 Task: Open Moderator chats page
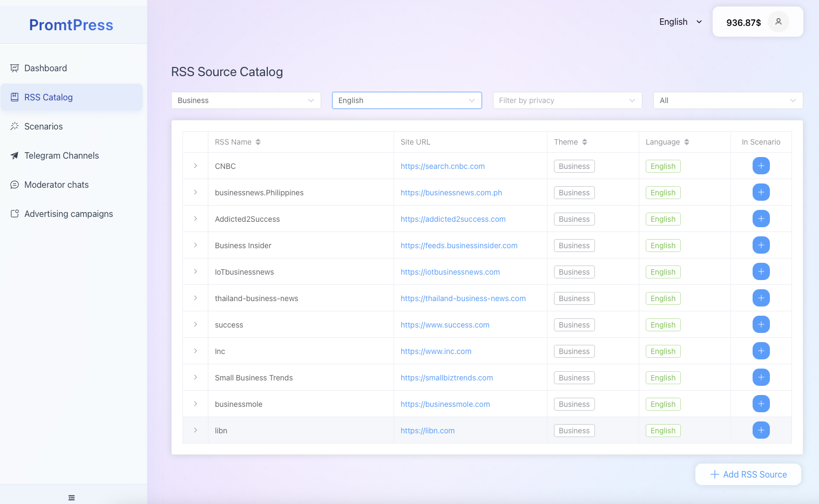[x=71, y=185]
